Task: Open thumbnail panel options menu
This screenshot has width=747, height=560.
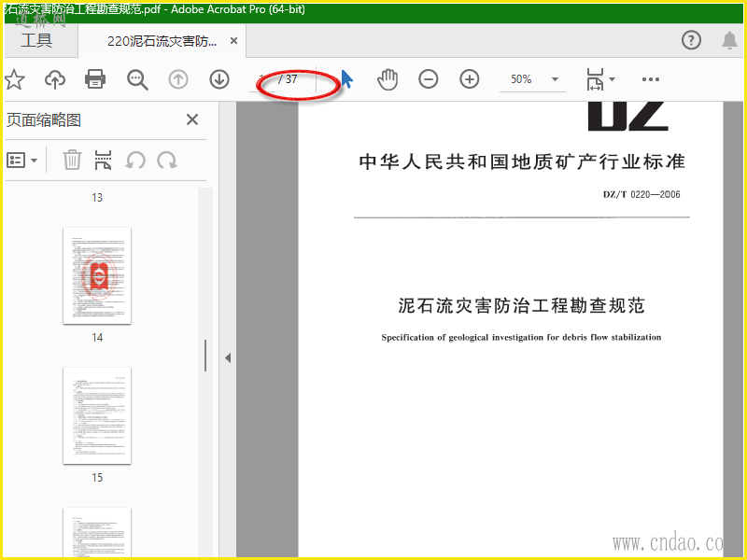Action: coord(21,161)
